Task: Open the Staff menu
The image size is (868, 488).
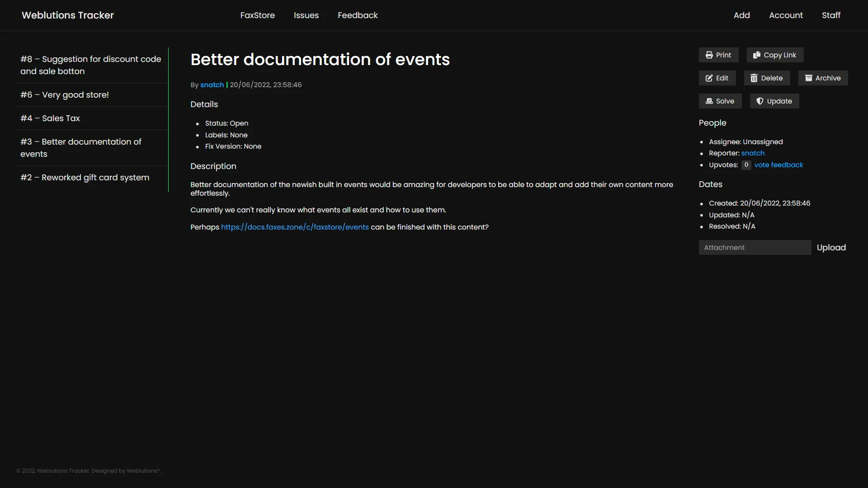Action: coord(830,15)
